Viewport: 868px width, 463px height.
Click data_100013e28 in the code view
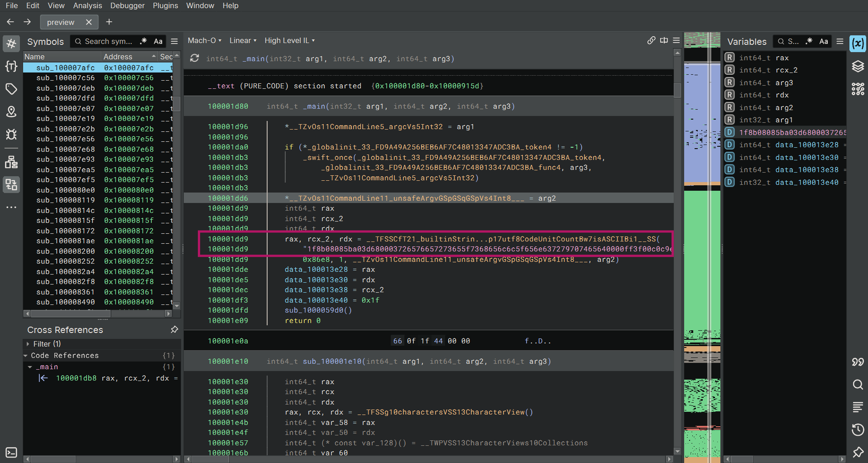coord(316,270)
